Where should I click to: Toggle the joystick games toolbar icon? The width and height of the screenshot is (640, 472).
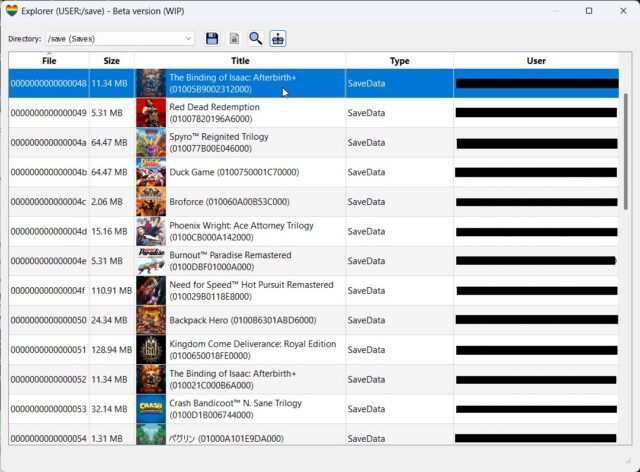pos(278,39)
